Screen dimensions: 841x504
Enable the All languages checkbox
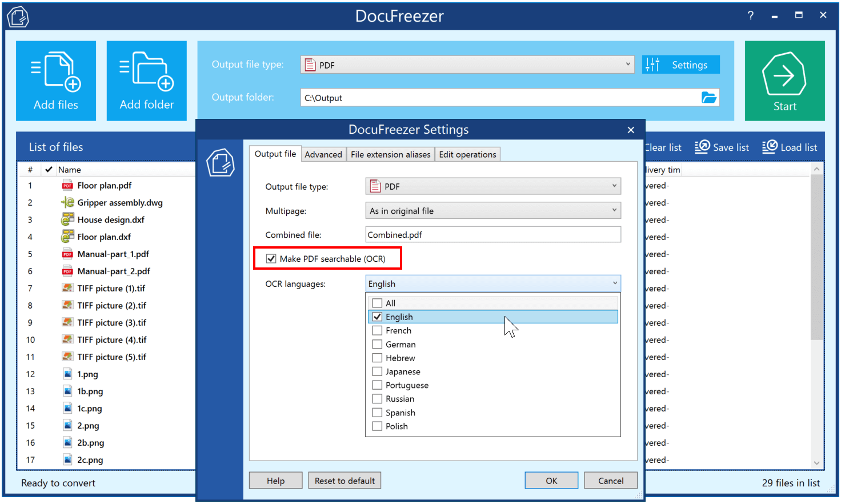(x=377, y=303)
